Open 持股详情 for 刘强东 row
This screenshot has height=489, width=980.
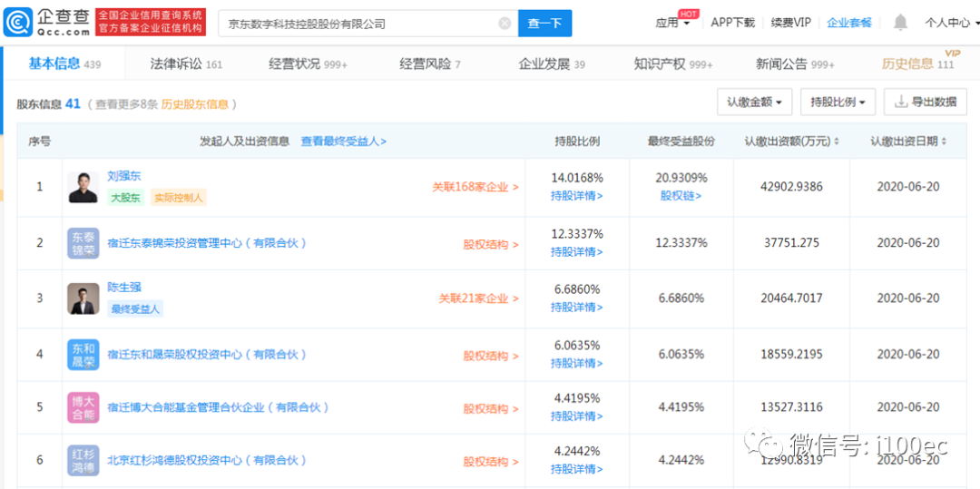(x=577, y=196)
